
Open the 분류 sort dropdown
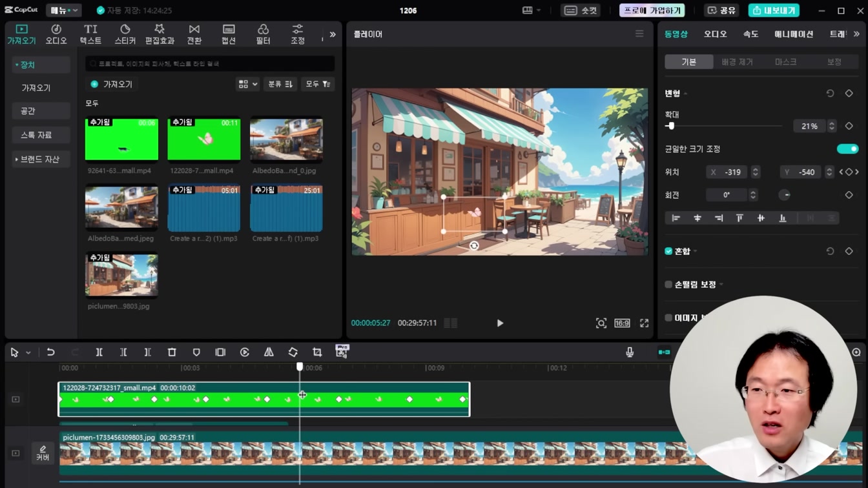(x=280, y=84)
